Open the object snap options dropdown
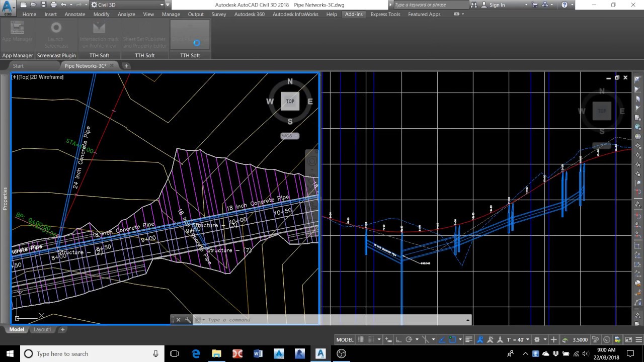Image resolution: width=644 pixels, height=362 pixels. click(460, 339)
